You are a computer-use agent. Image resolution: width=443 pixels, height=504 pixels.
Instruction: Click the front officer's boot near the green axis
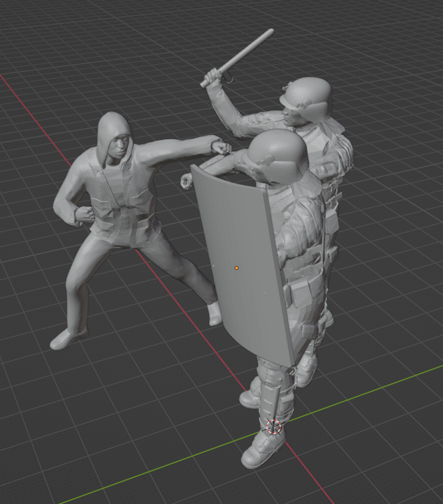(x=262, y=450)
